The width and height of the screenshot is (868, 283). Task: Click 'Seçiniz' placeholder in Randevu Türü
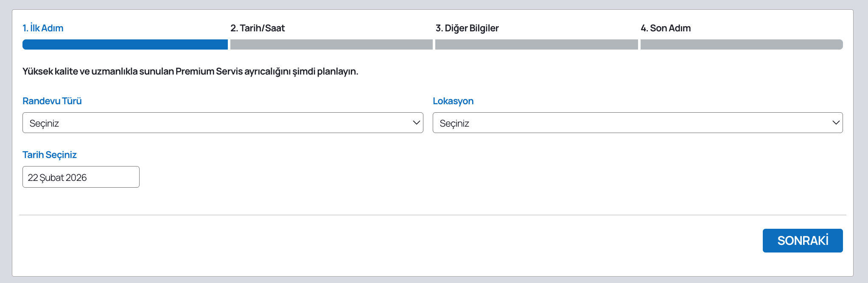click(x=44, y=123)
